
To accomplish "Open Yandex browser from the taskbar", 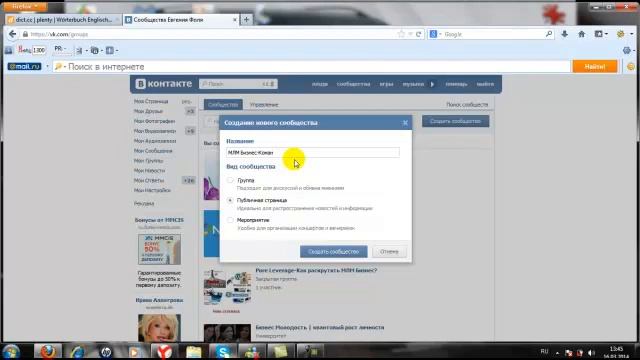I will click(x=164, y=351).
